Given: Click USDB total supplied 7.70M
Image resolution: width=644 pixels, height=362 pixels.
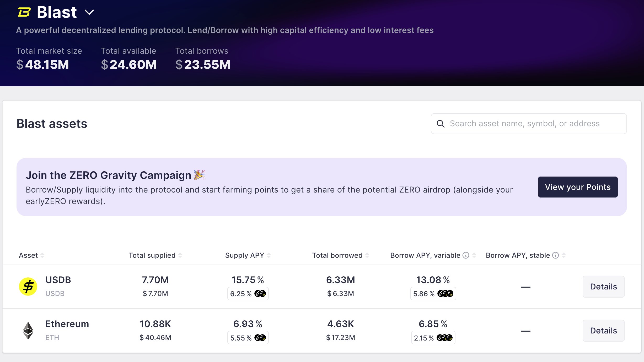Looking at the screenshot, I should point(155,280).
